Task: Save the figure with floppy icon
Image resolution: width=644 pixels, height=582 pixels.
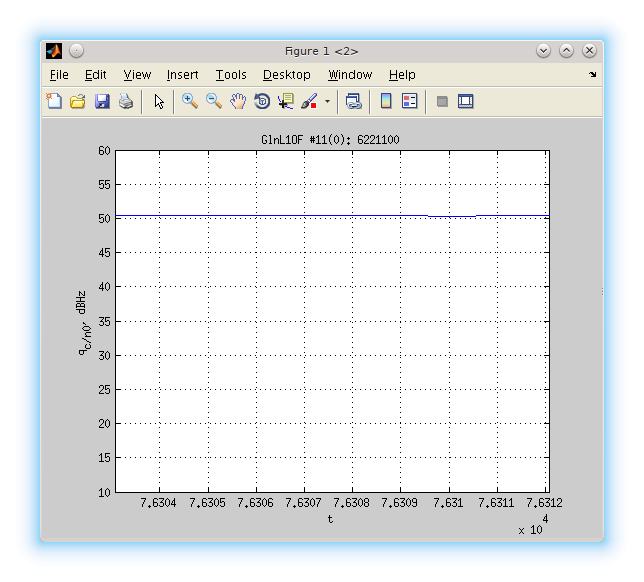Action: click(x=102, y=101)
